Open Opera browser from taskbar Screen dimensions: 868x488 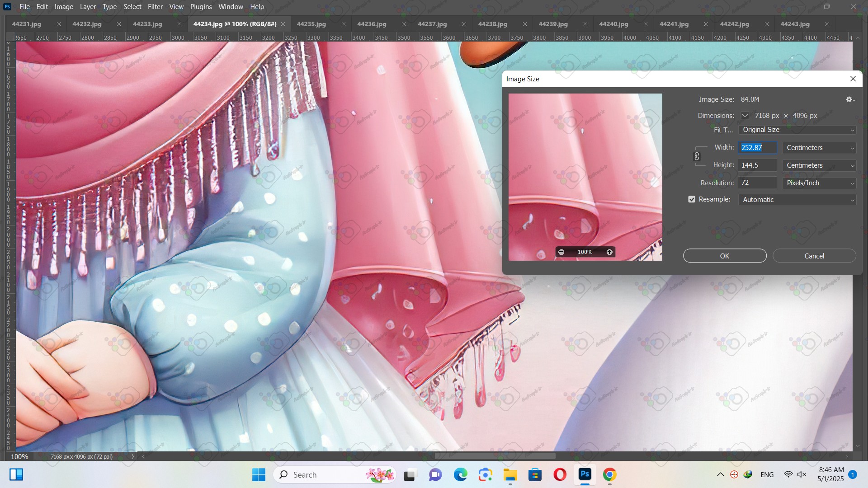pos(560,474)
